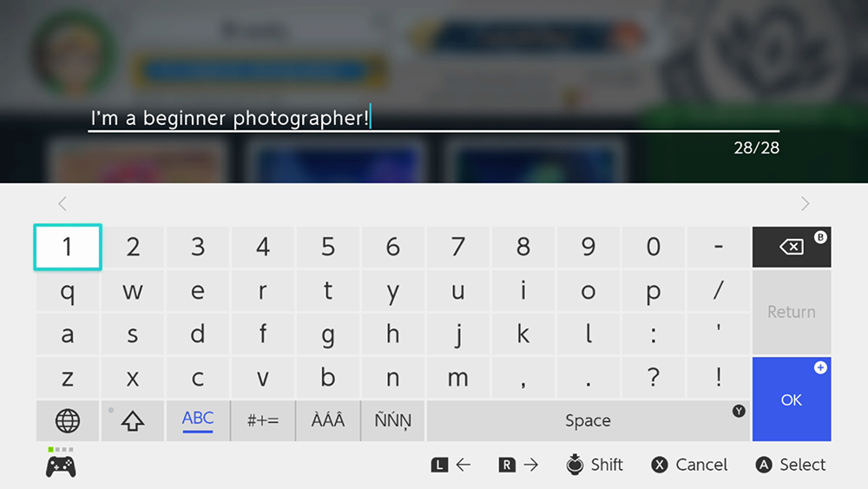The height and width of the screenshot is (489, 868).
Task: Click the X Cancel button icon
Action: click(660, 465)
